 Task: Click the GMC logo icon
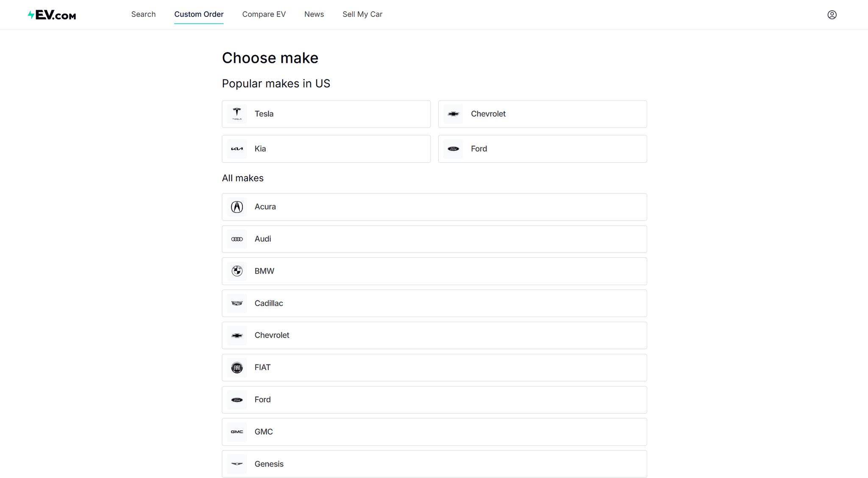(237, 432)
